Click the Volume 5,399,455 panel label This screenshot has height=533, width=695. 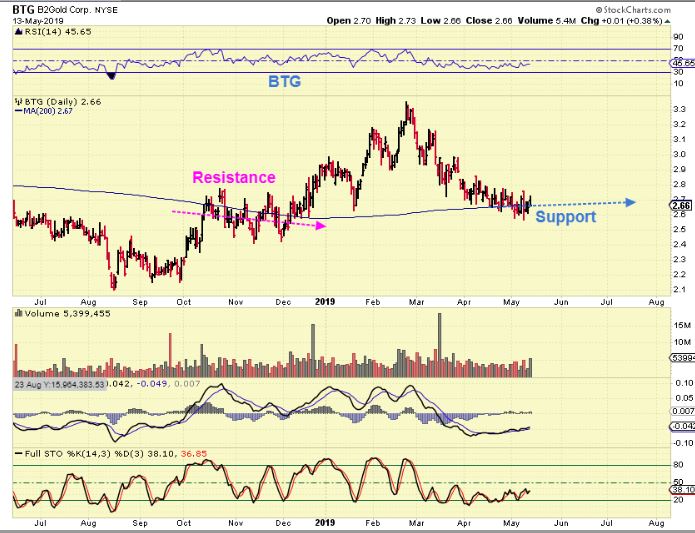tap(67, 313)
